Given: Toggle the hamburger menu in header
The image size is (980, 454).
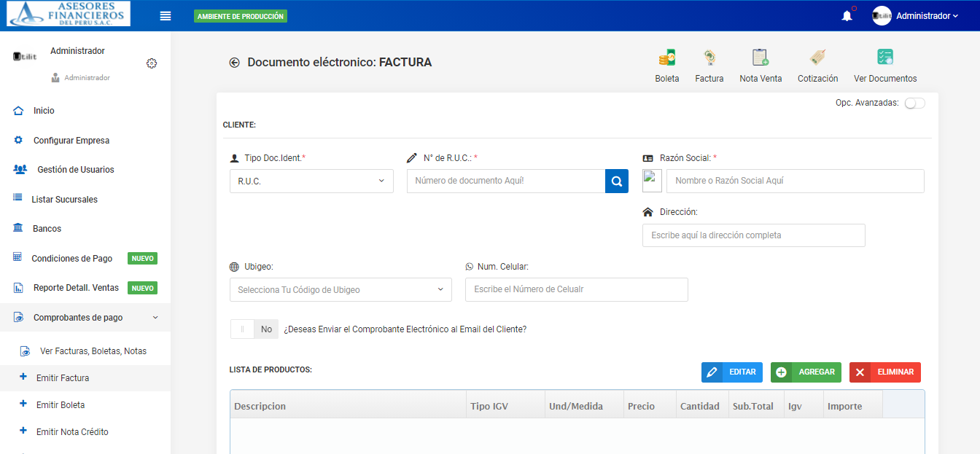Looking at the screenshot, I should click(x=166, y=16).
